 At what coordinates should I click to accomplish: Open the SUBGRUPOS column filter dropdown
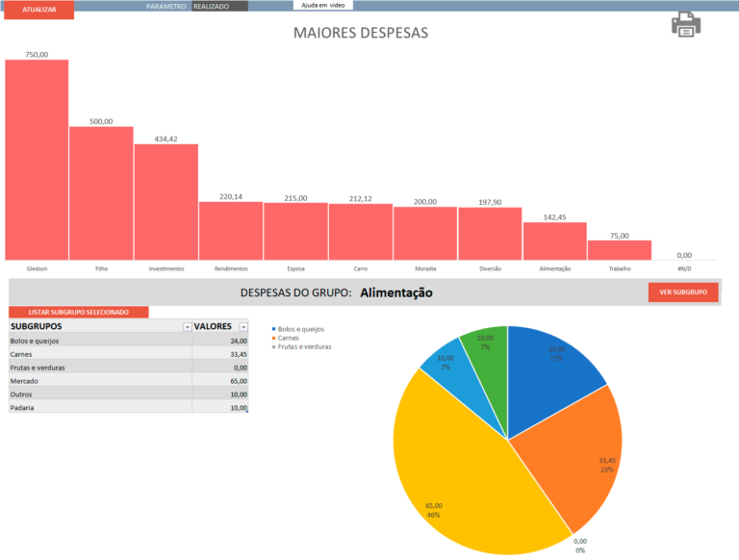(x=187, y=327)
